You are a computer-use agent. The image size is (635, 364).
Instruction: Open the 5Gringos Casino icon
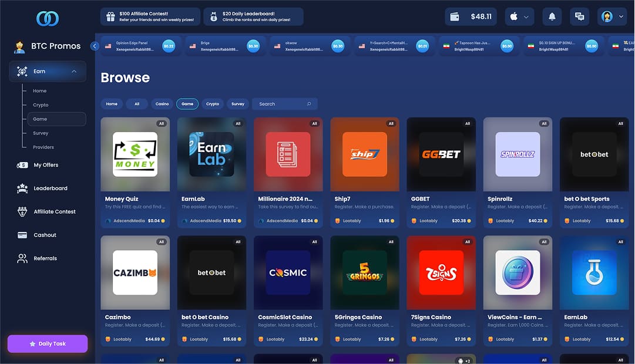coord(365,272)
